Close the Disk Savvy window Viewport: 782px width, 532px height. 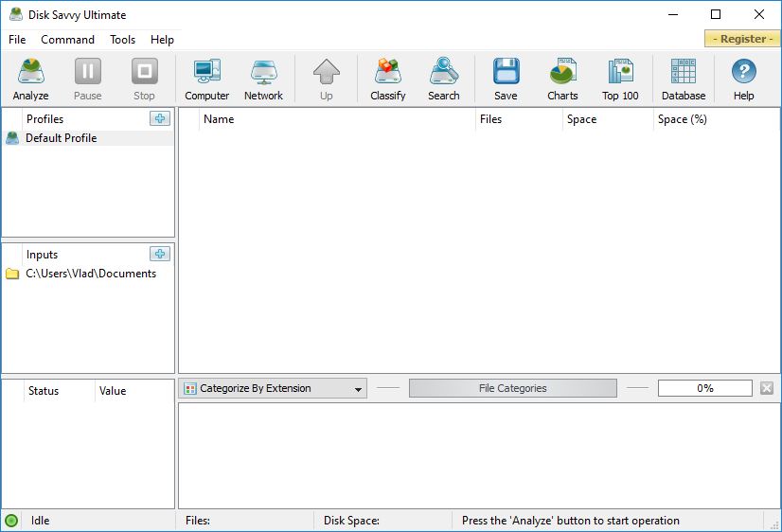759,14
